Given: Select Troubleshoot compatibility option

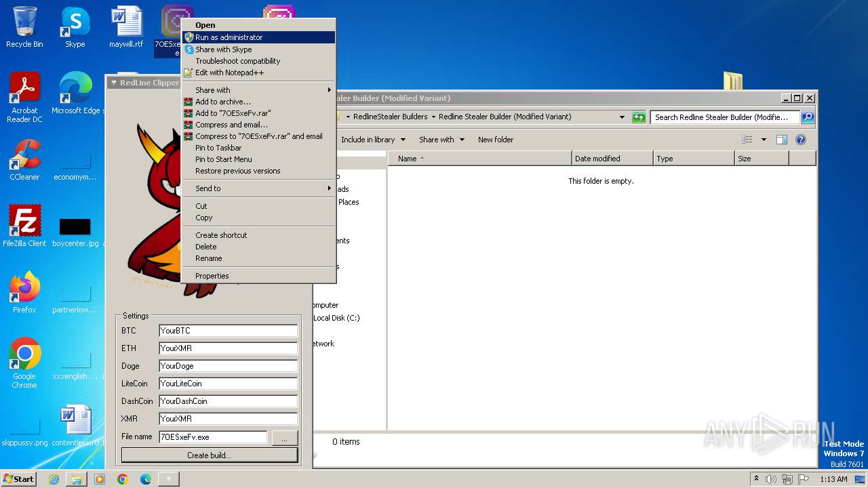Looking at the screenshot, I should pyautogui.click(x=258, y=61).
